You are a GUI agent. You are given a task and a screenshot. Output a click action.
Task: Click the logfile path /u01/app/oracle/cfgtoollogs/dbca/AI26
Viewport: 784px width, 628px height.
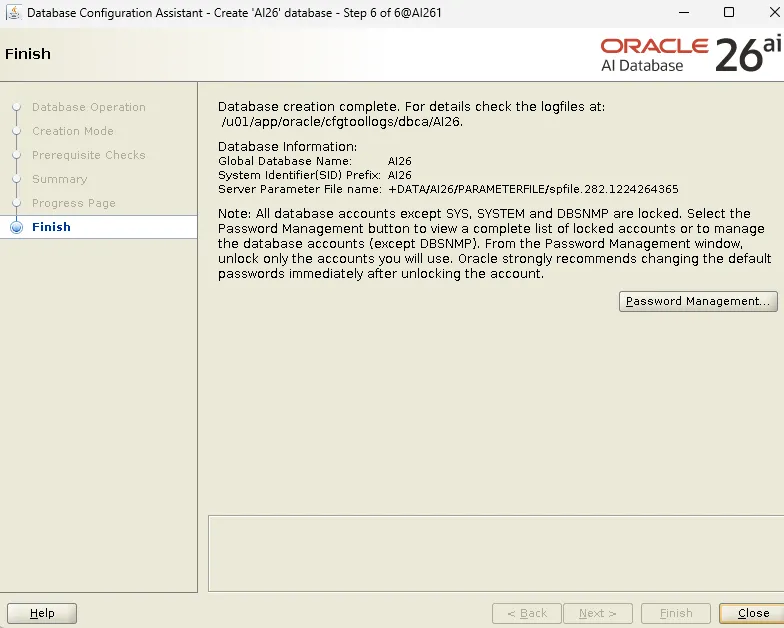(x=342, y=122)
